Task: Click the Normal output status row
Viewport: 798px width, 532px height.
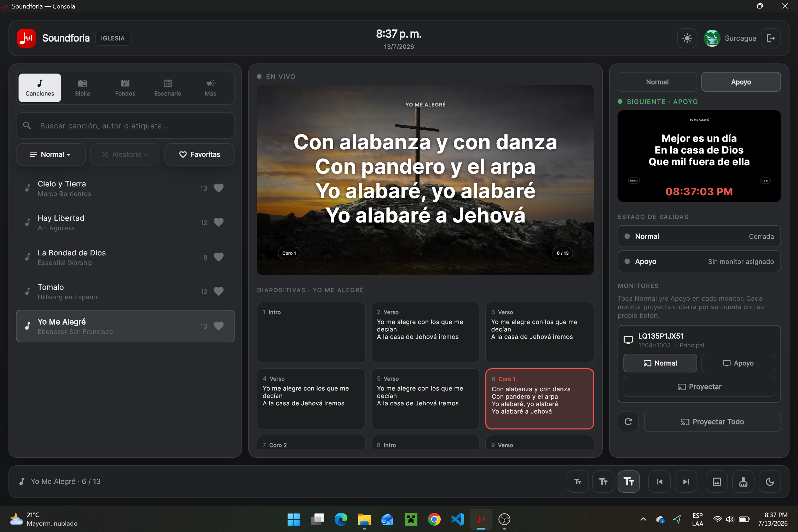Action: [699, 236]
